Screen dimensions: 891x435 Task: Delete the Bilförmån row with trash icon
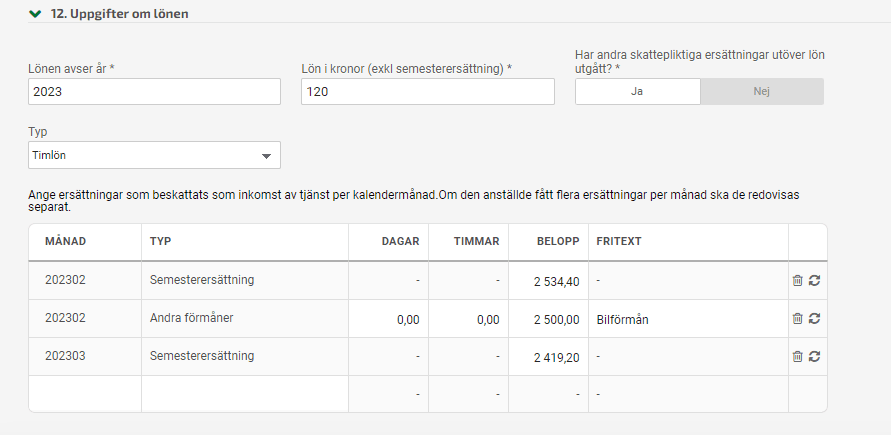(x=797, y=319)
